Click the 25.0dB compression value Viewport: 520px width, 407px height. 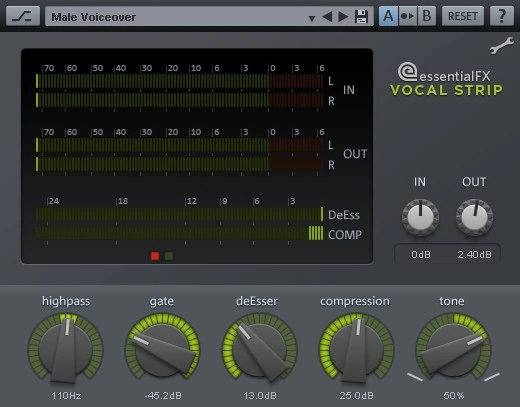356,396
